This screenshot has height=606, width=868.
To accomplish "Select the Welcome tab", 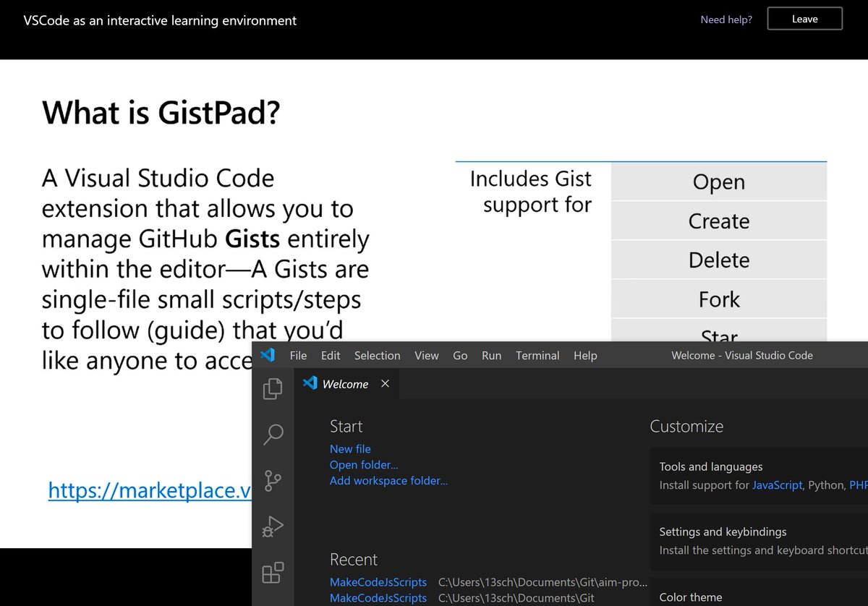I will pos(346,384).
